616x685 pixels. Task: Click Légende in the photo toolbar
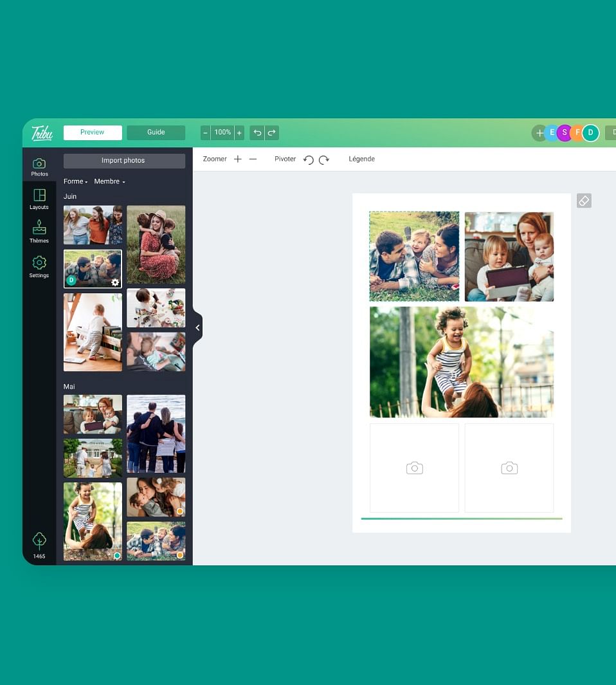[361, 159]
